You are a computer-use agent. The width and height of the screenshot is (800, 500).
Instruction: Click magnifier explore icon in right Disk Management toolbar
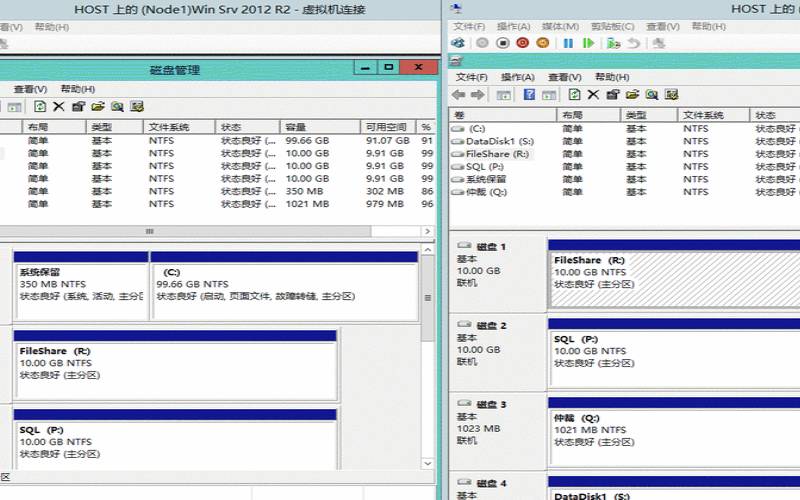pyautogui.click(x=652, y=94)
